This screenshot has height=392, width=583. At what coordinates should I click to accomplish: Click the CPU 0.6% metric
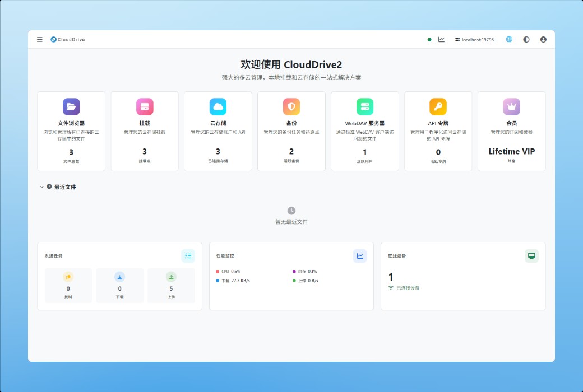click(228, 271)
